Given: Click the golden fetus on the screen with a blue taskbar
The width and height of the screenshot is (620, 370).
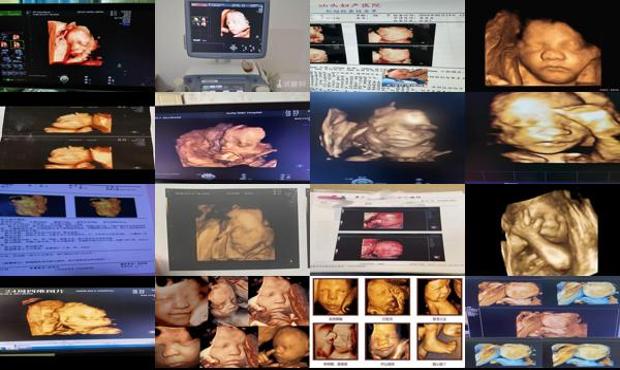Looking at the screenshot, I should pos(72,318).
